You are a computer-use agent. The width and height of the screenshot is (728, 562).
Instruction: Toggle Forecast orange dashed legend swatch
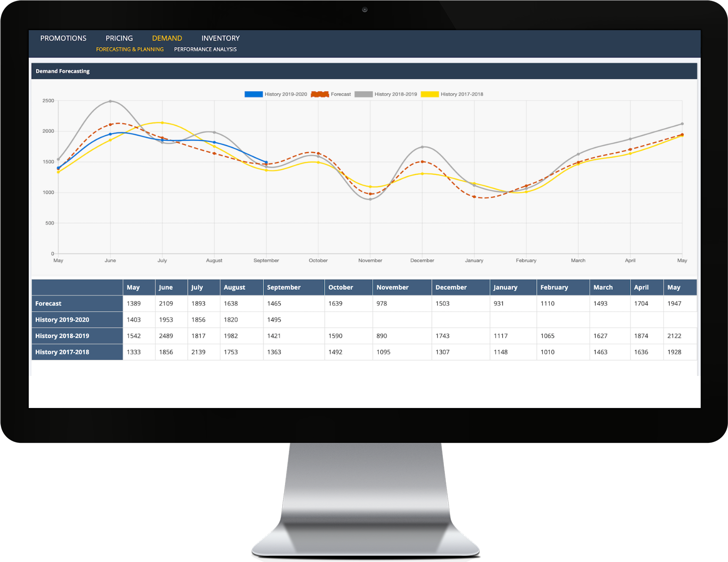(x=320, y=94)
